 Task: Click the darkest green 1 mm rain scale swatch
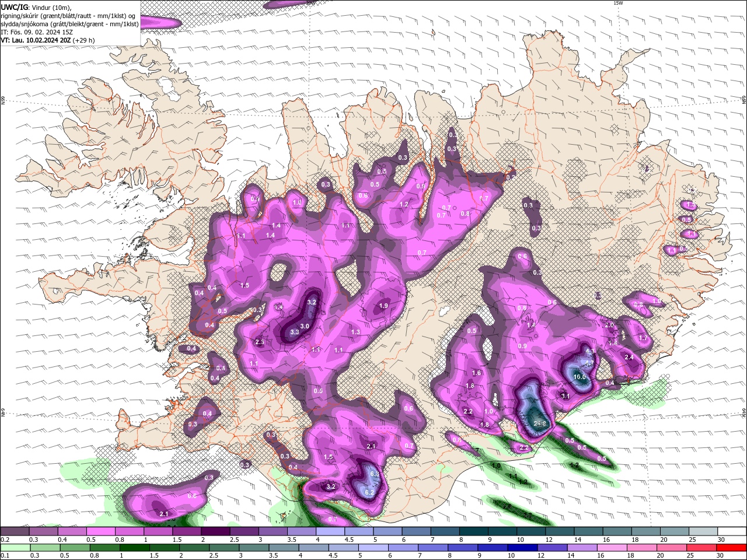pos(134,548)
